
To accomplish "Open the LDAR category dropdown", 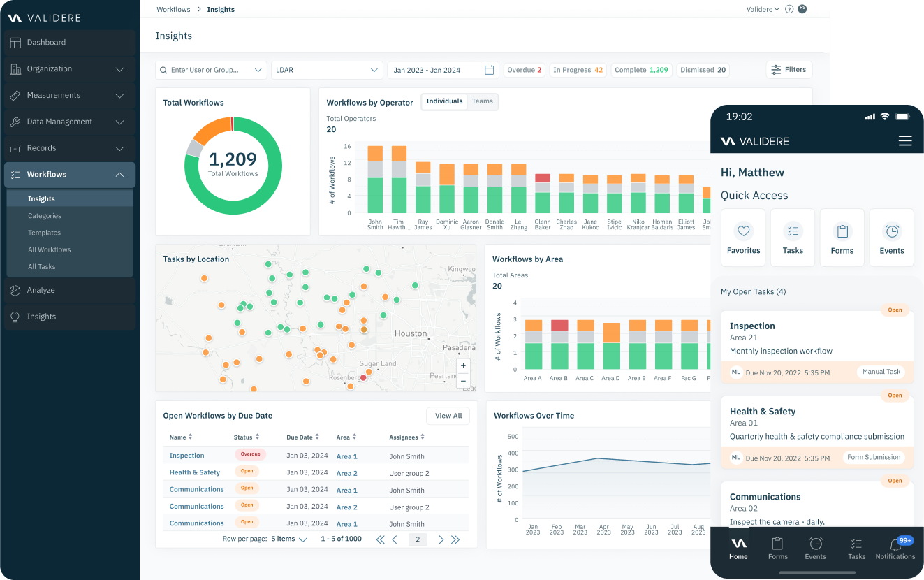I will [x=327, y=70].
